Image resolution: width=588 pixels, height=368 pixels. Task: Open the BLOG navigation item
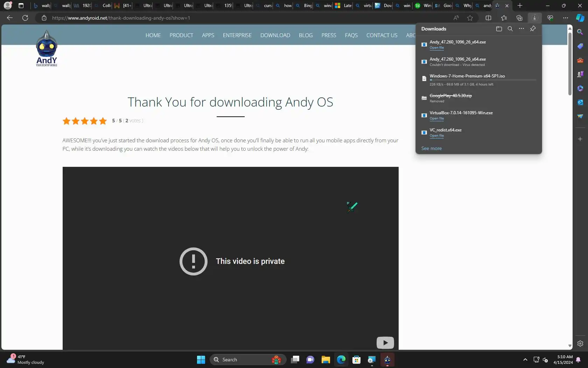pyautogui.click(x=306, y=35)
